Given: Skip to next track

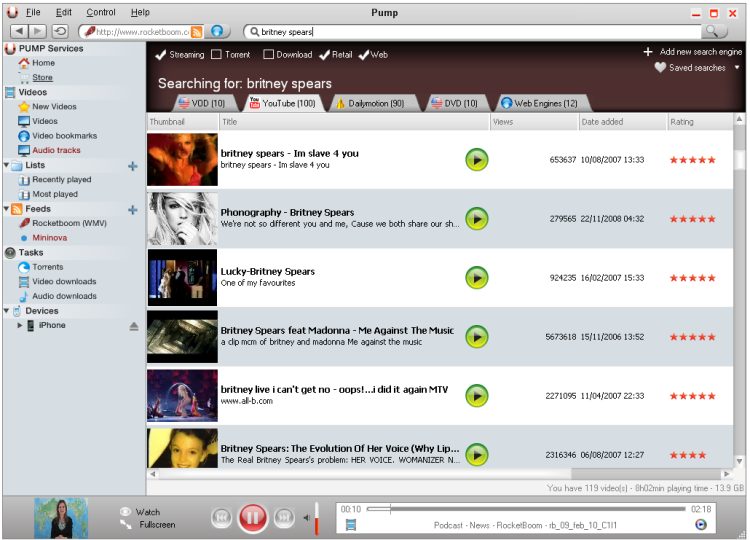Looking at the screenshot, I should [284, 517].
